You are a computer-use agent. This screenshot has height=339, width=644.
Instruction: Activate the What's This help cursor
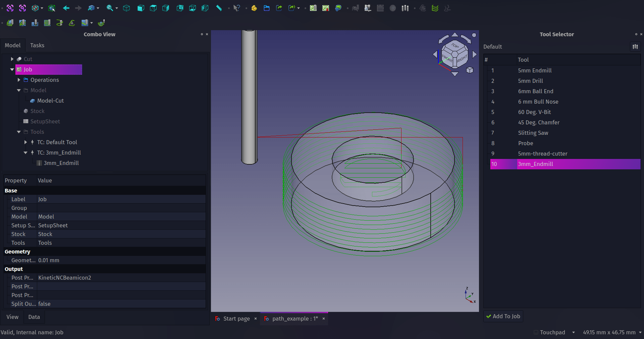click(x=237, y=8)
